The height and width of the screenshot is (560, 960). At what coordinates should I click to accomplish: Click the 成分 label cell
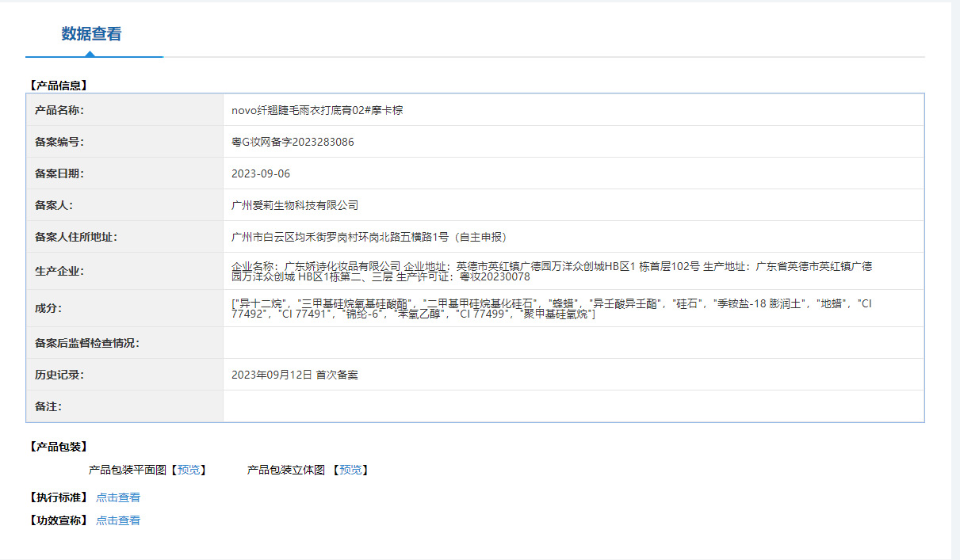124,308
